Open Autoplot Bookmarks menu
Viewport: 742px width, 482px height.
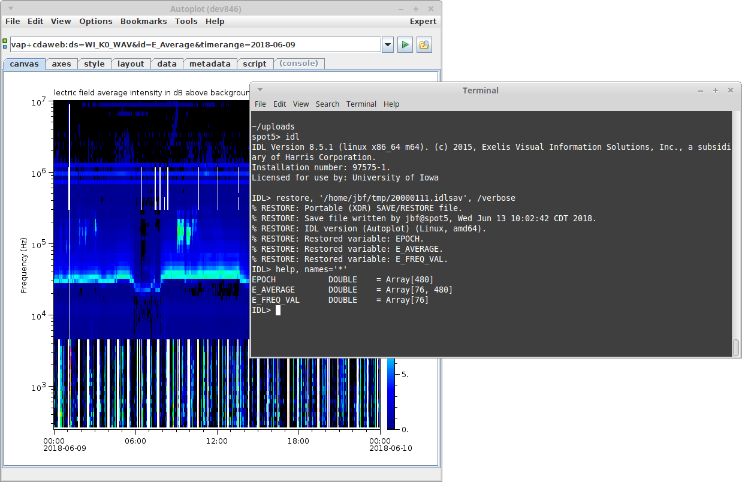[143, 21]
